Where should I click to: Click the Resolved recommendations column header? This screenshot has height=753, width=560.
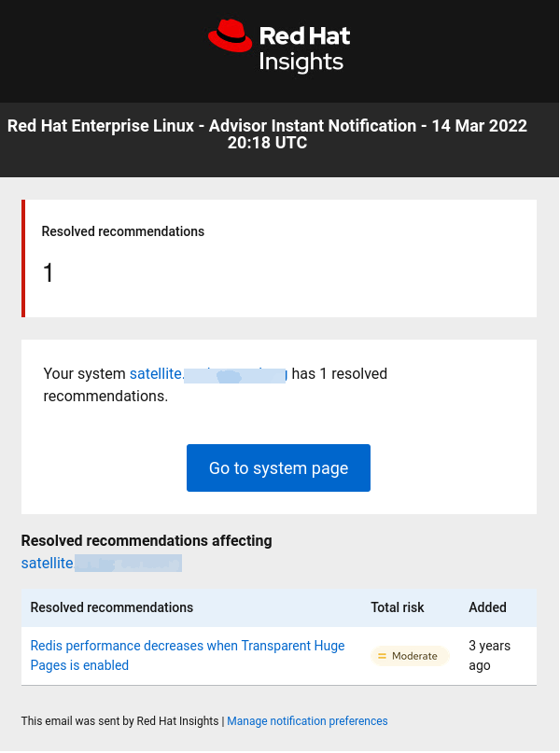112,607
